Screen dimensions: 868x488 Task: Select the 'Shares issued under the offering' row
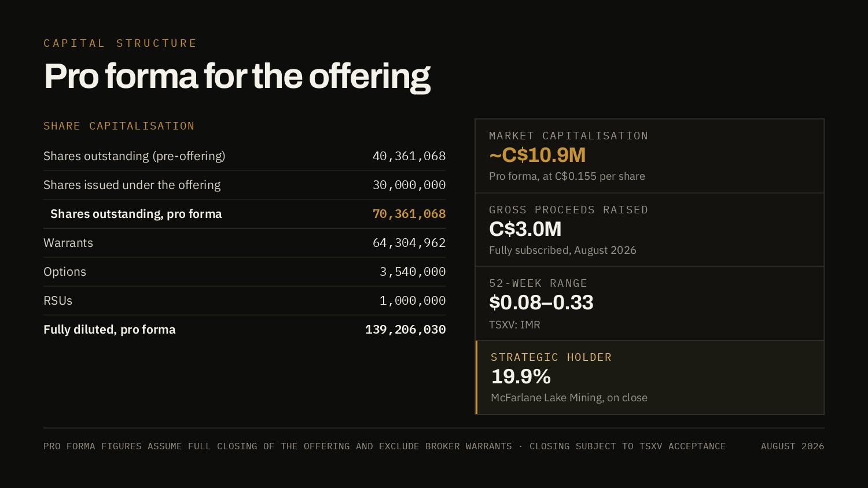click(x=245, y=185)
